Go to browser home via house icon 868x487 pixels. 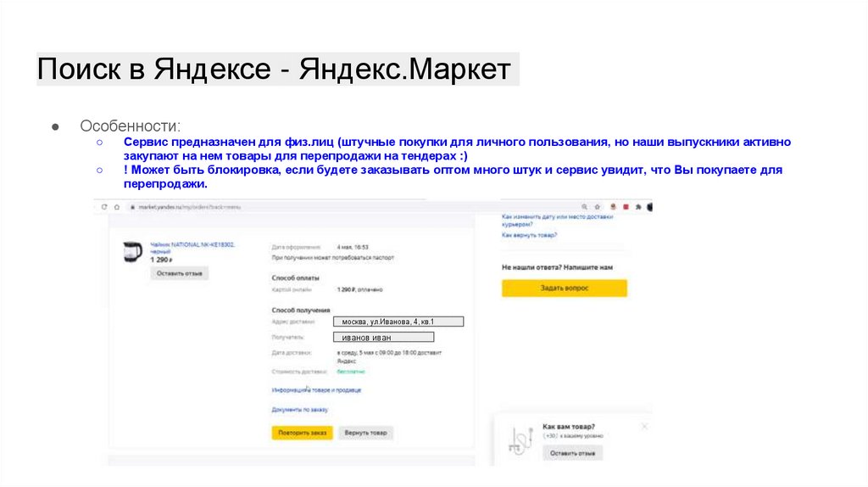[117, 207]
